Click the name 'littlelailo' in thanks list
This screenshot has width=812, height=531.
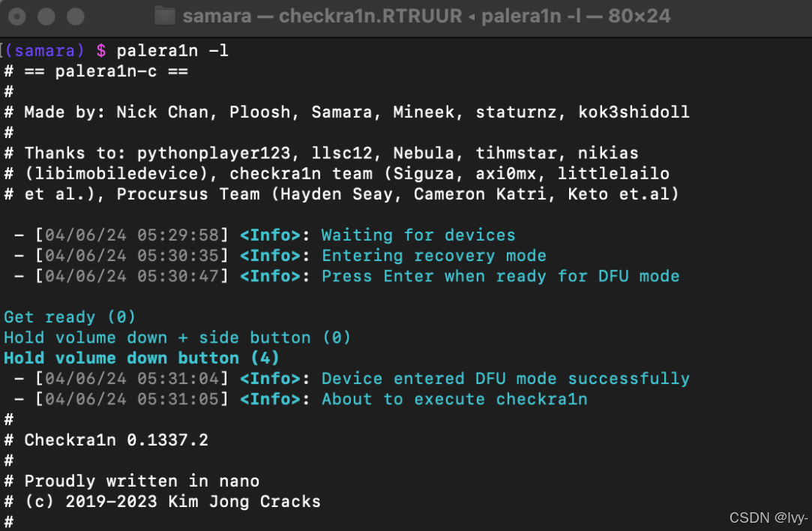(613, 173)
